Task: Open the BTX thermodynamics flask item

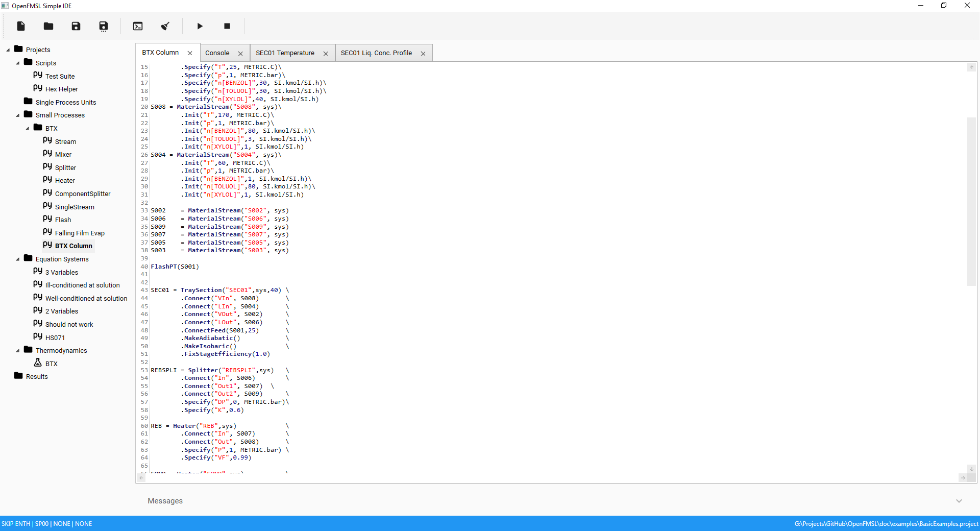Action: [51, 364]
